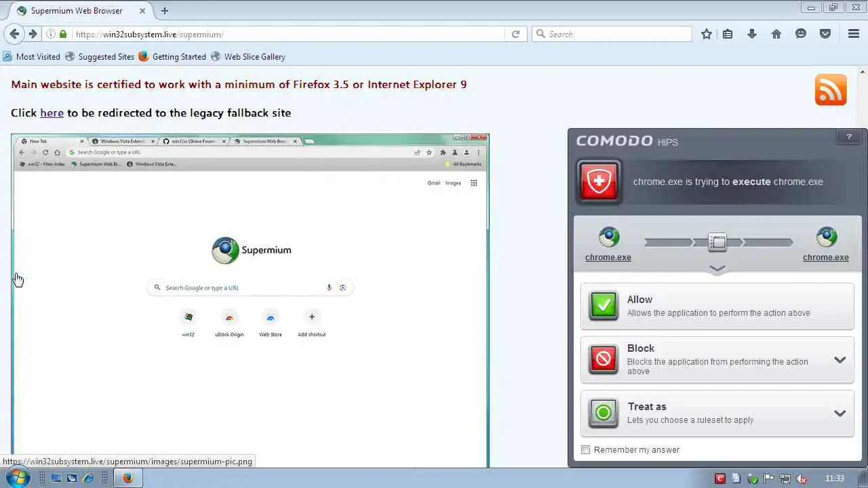Open the Comodo tray icon
Viewport: 868px width, 488px height.
click(720, 479)
